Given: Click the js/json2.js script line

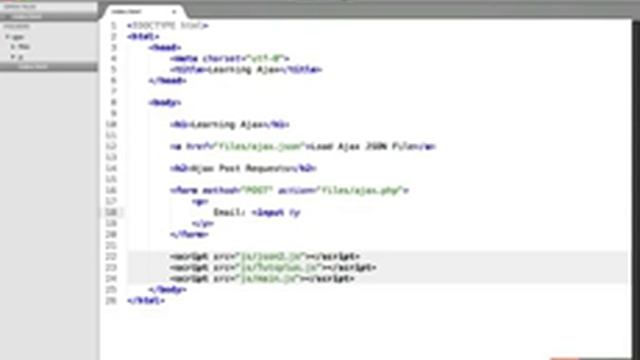Looking at the screenshot, I should tap(265, 257).
